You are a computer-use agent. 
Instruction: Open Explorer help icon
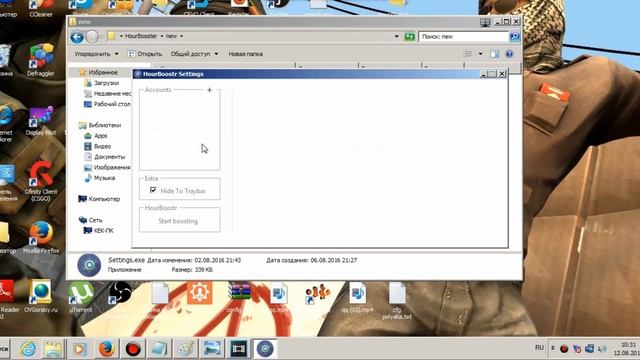(509, 54)
